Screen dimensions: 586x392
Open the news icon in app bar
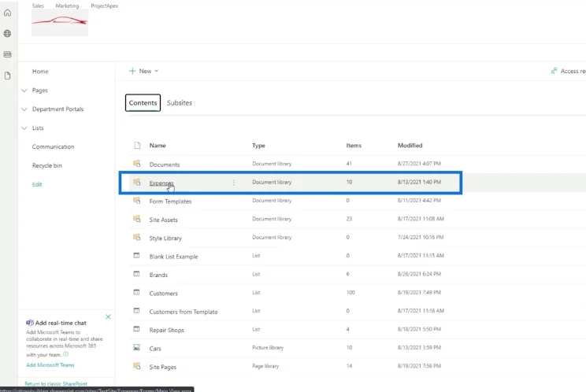coord(7,54)
